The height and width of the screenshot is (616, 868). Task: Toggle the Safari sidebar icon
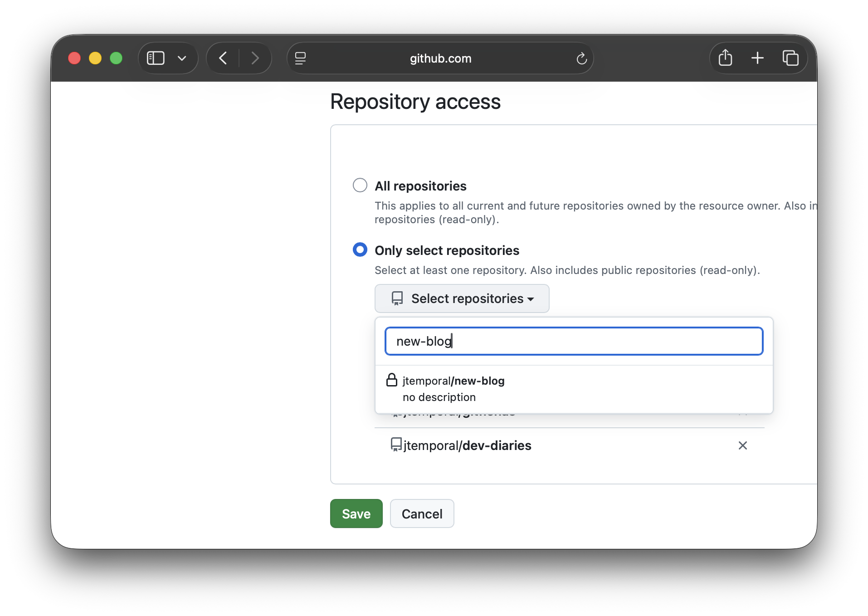click(156, 58)
